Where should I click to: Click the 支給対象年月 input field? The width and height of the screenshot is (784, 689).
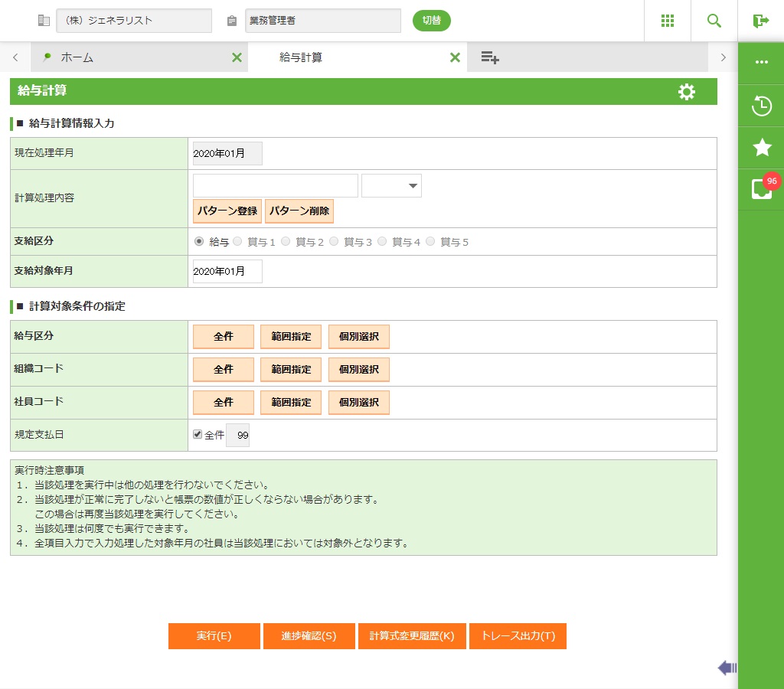(x=227, y=272)
